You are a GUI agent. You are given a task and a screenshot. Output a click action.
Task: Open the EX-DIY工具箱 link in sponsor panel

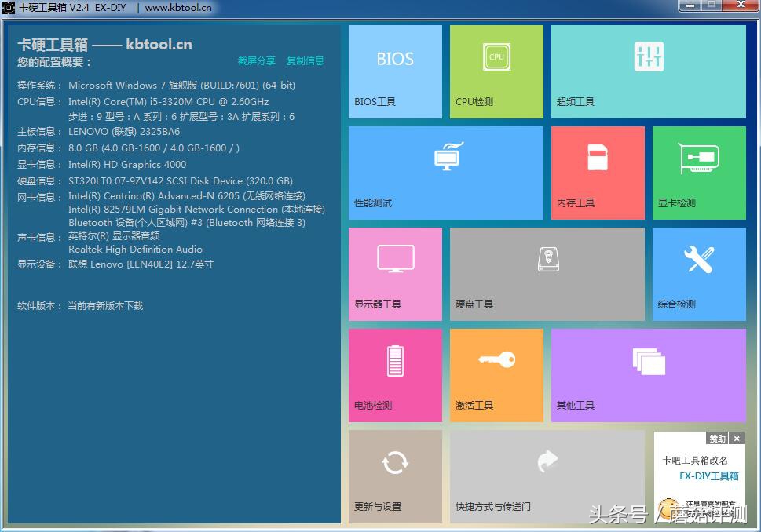[708, 476]
